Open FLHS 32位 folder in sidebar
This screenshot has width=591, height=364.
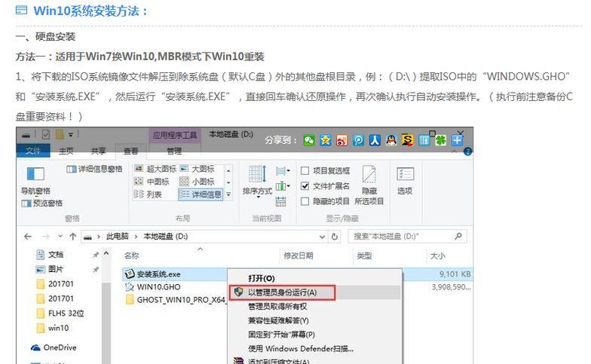(60, 314)
